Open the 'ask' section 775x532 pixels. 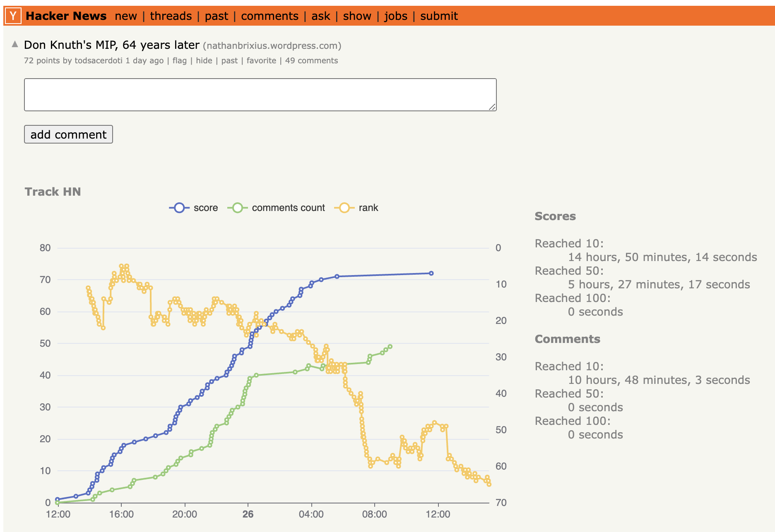click(x=321, y=16)
